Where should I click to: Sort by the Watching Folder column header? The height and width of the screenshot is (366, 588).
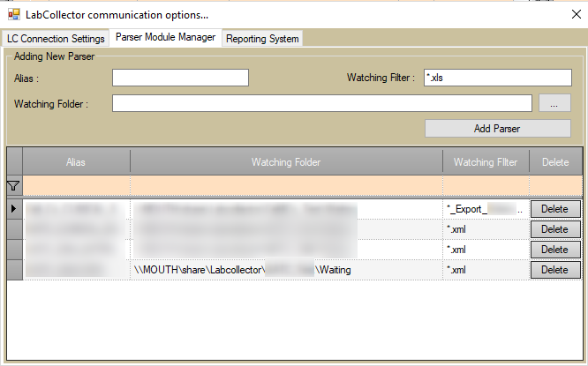click(x=286, y=162)
